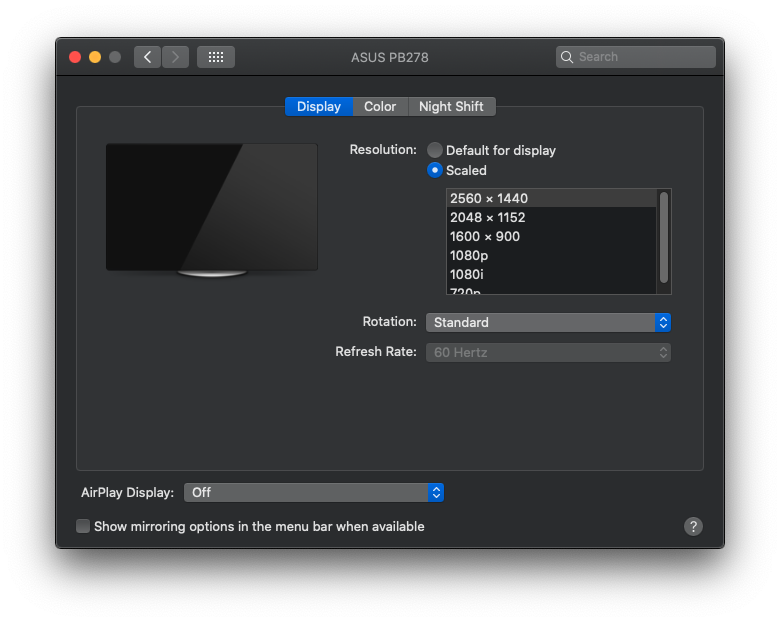Go forward with the right chevron button
780x622 pixels.
click(175, 57)
